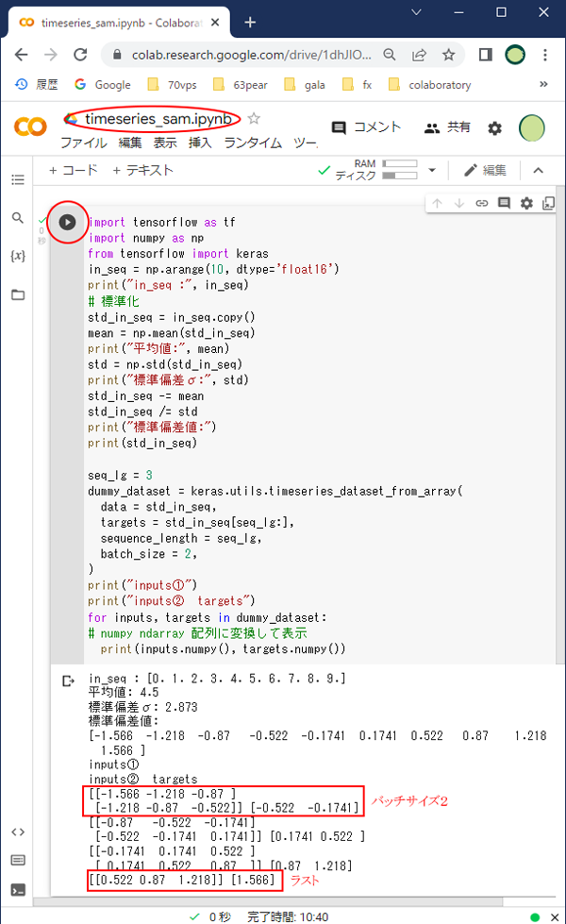This screenshot has width=566, height=924.
Task: Open Colab settings gear in header
Action: [494, 127]
